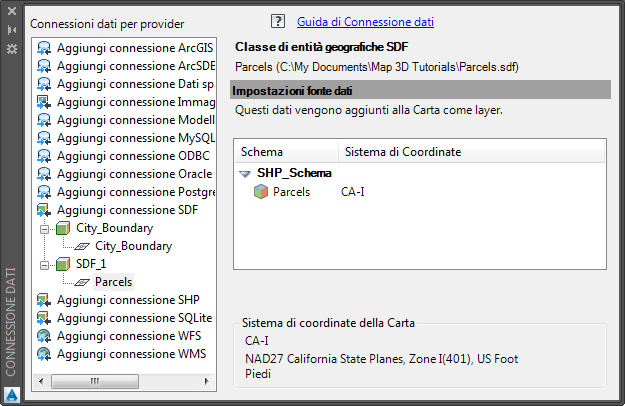625x406 pixels.
Task: Click the Parcels feature class under SDF_1
Action: pyautogui.click(x=113, y=282)
